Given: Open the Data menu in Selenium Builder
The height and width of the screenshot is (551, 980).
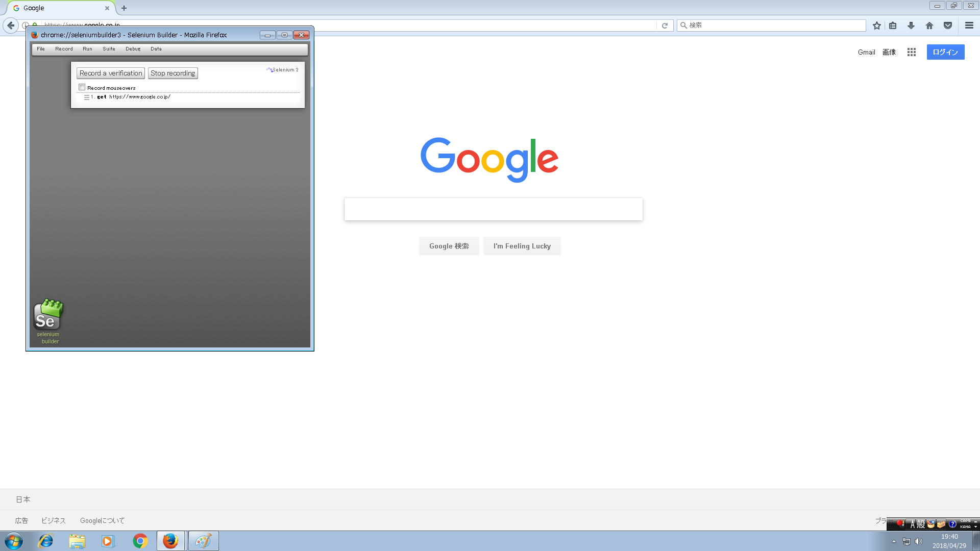Looking at the screenshot, I should (x=156, y=49).
